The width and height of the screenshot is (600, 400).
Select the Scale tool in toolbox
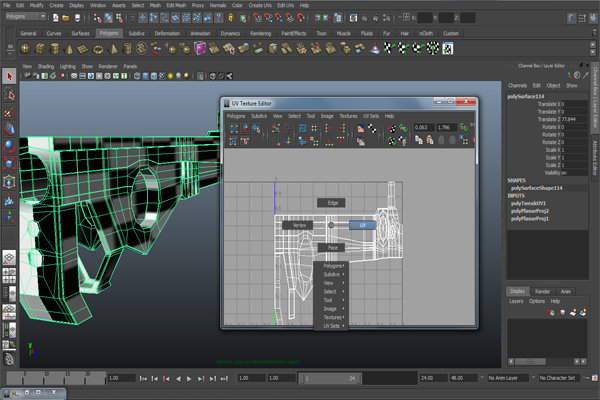coord(9,164)
